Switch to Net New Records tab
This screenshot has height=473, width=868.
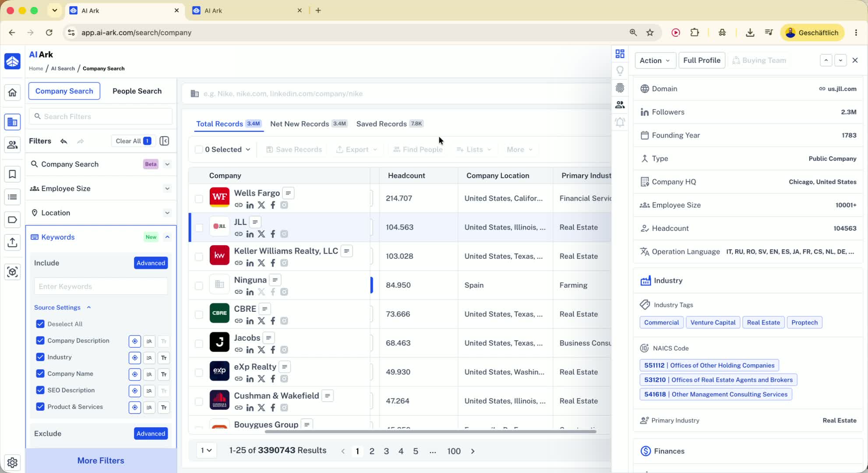[309, 124]
